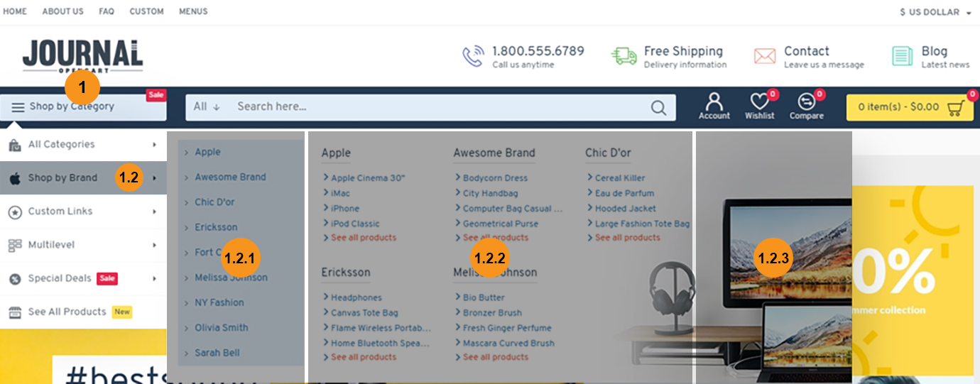Open the US Dollar currency dropdown
The height and width of the screenshot is (384, 980).
[x=935, y=12]
